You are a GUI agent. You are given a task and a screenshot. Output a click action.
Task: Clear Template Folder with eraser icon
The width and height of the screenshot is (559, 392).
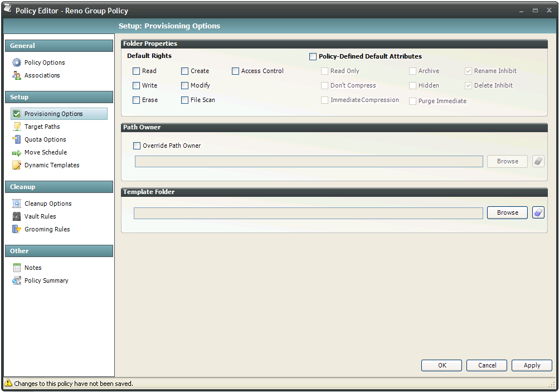tap(538, 212)
